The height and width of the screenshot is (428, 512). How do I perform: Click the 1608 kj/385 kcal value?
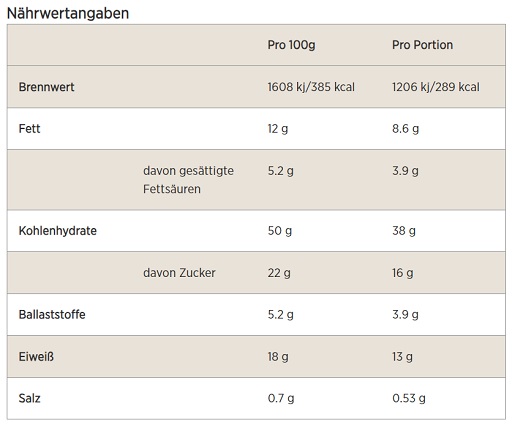(311, 87)
